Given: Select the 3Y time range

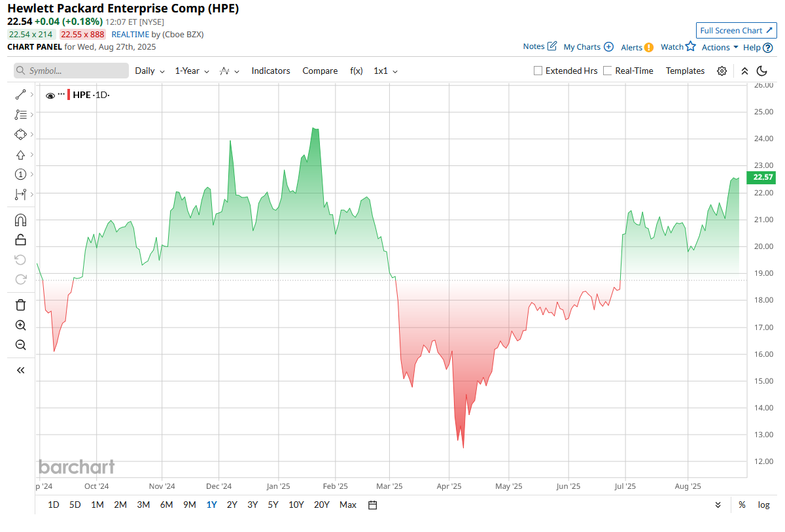Looking at the screenshot, I should click(x=253, y=505).
